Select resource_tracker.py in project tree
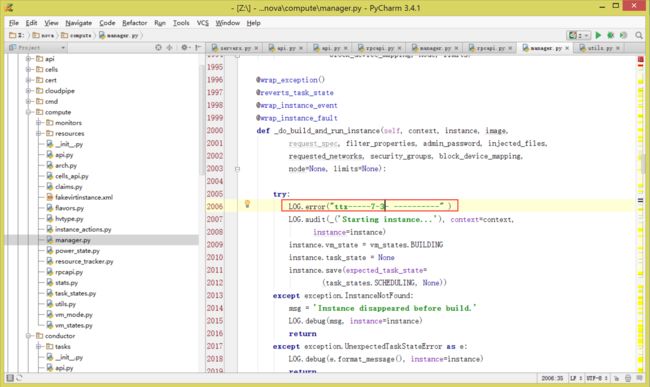Screen dimensions: 650x387 click(x=84, y=261)
